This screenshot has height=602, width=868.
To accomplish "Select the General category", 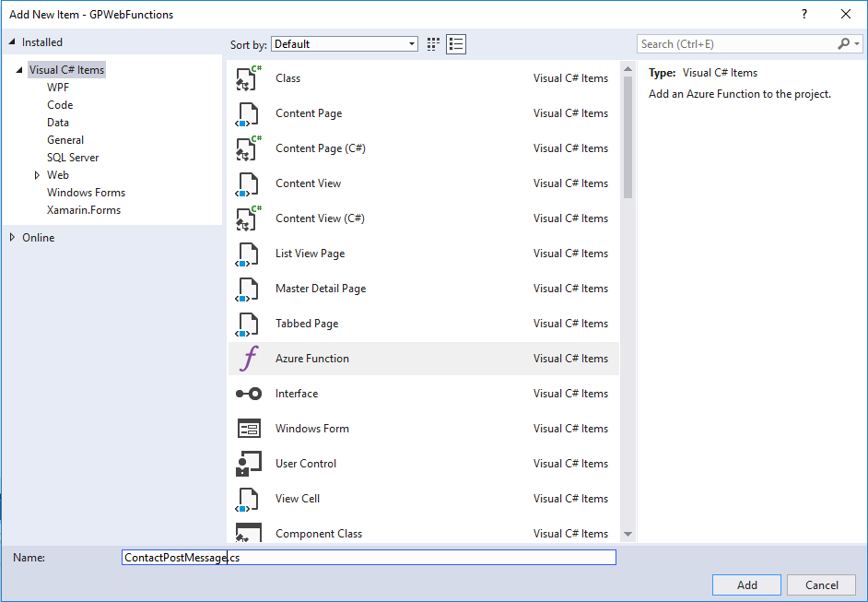I will (x=65, y=140).
